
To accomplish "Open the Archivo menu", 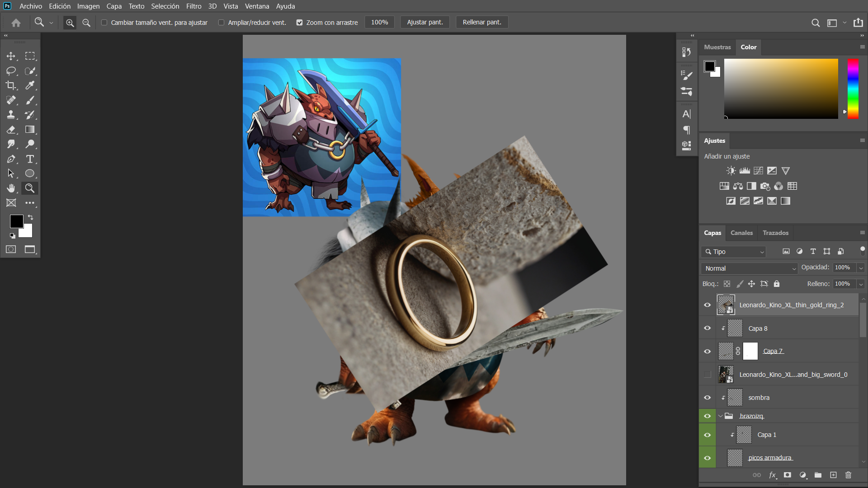I will (x=31, y=6).
